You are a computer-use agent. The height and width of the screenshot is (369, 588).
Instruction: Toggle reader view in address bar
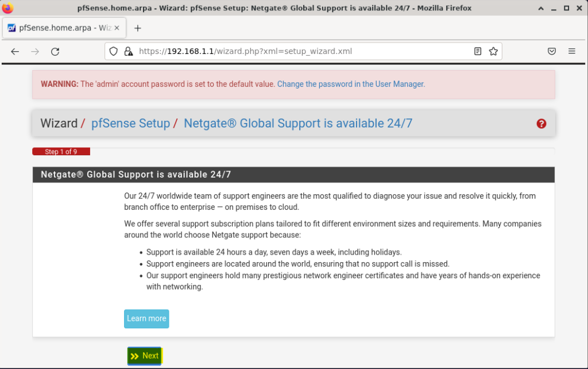[x=477, y=51]
